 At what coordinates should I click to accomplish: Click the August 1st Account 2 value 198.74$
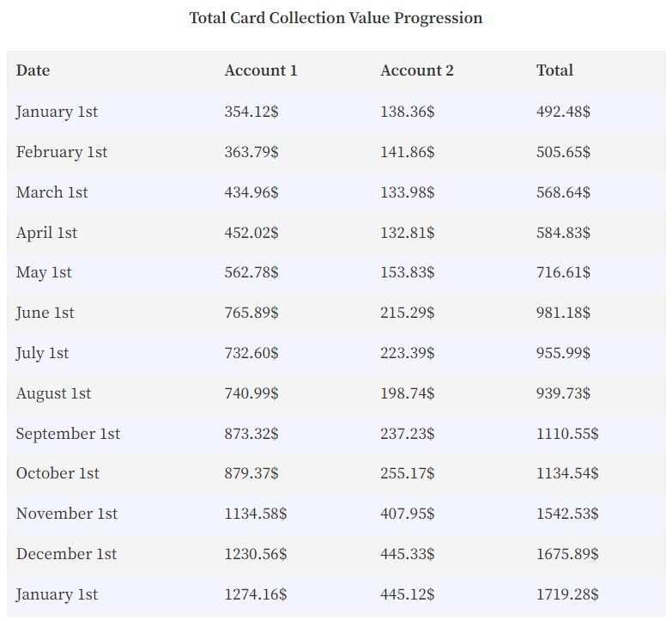[x=408, y=393]
